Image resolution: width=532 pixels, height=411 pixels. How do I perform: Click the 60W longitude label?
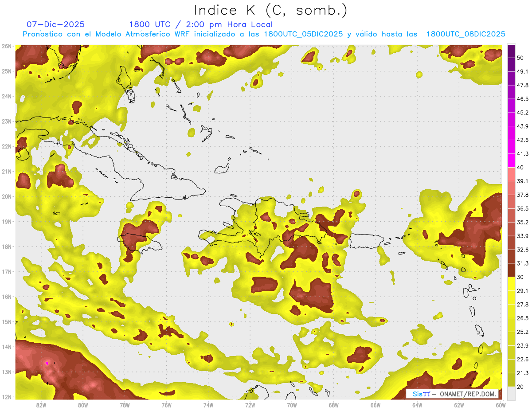501,405
